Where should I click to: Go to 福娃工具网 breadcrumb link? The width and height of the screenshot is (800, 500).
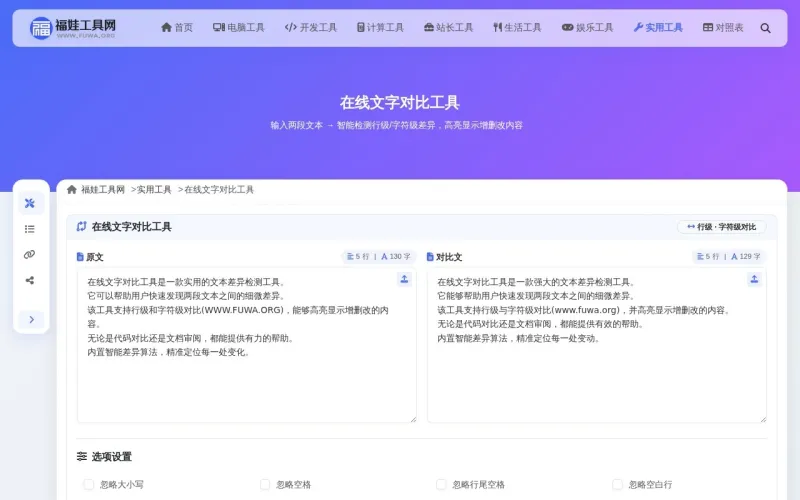coord(103,190)
